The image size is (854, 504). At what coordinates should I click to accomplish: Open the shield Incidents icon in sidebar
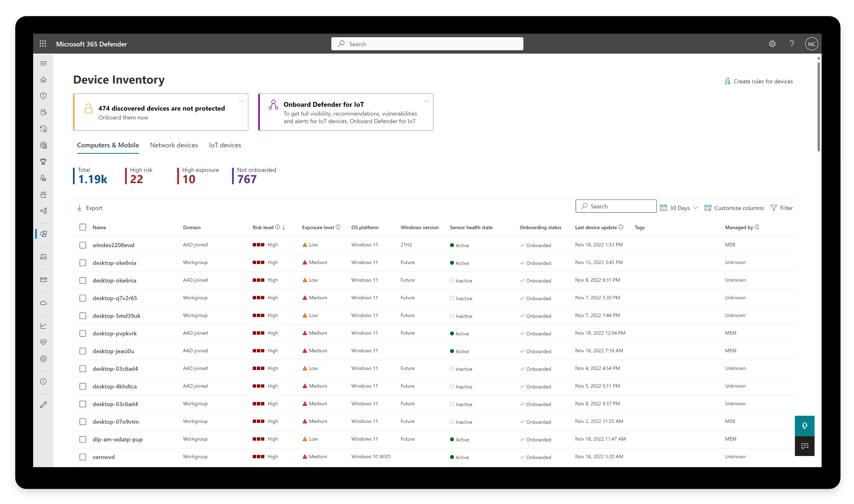pos(44,96)
